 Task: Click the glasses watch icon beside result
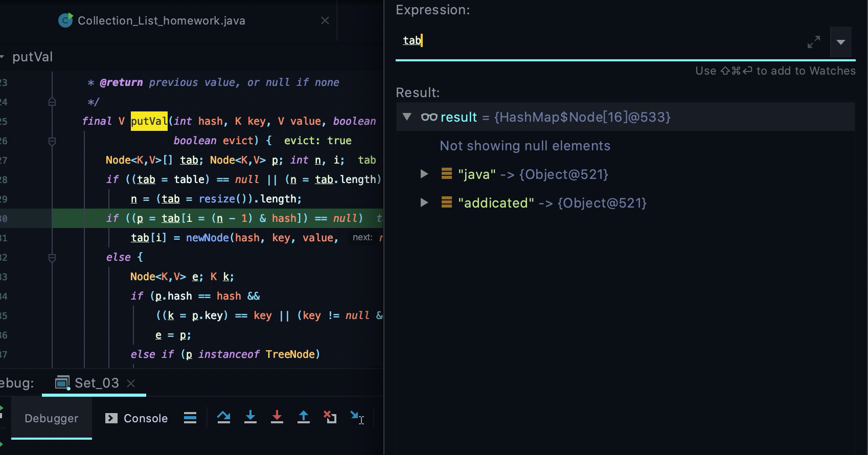click(x=429, y=117)
